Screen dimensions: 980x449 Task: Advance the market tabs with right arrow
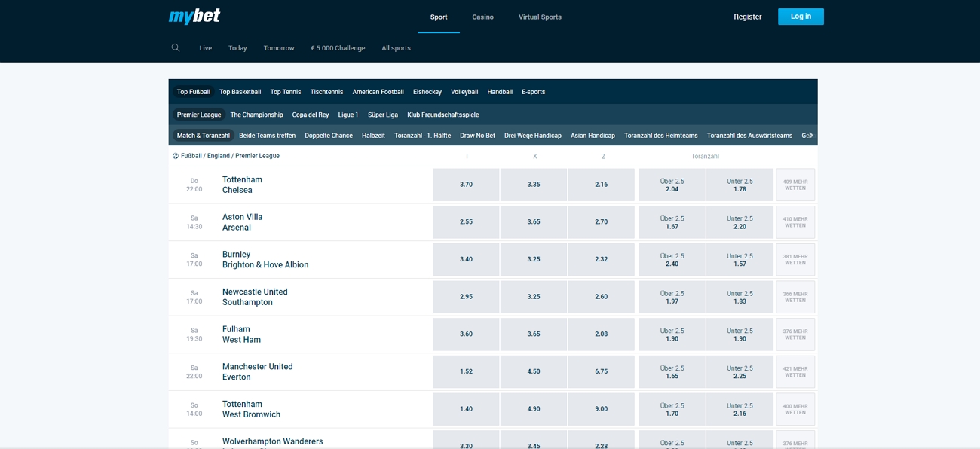[811, 136]
